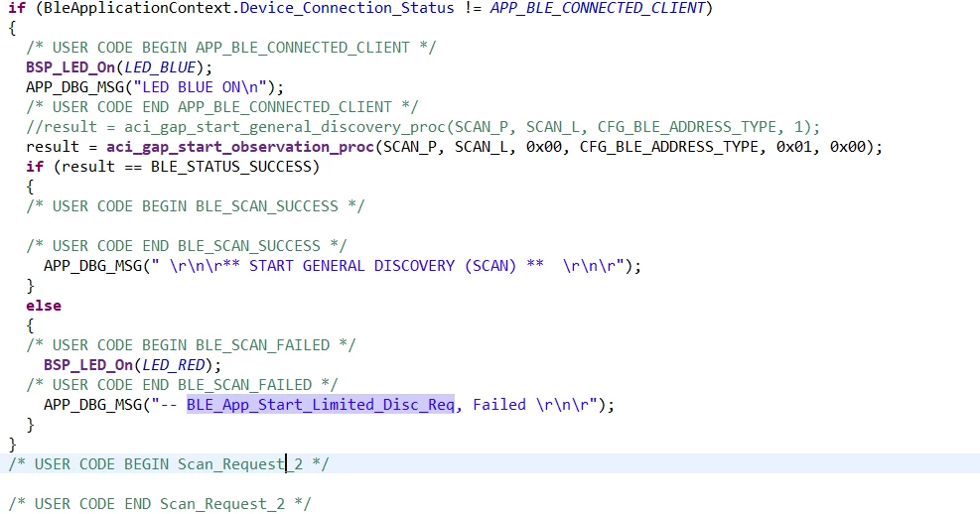Click USER CODE END APP_BLE_CONNECTED_CLIENT comment
The height and width of the screenshot is (514, 980).
pyautogui.click(x=221, y=107)
